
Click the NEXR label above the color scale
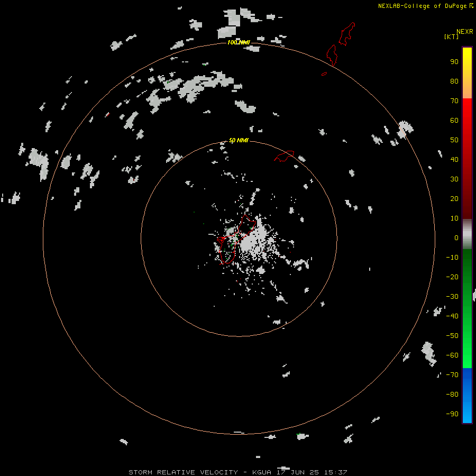tap(465, 32)
